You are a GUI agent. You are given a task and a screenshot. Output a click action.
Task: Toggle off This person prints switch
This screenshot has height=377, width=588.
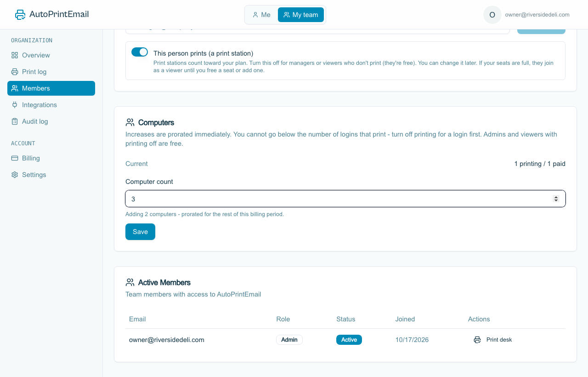coord(140,52)
